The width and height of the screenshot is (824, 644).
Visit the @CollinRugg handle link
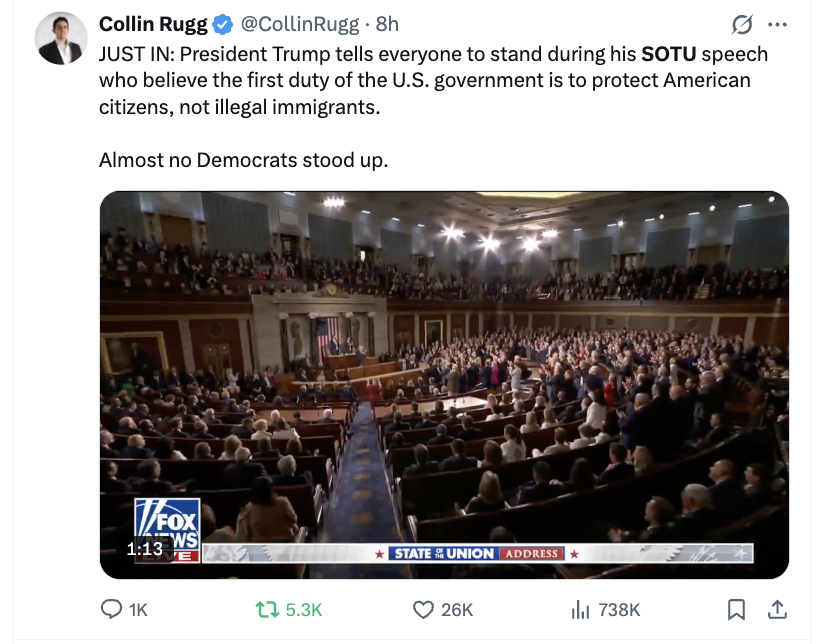(300, 24)
